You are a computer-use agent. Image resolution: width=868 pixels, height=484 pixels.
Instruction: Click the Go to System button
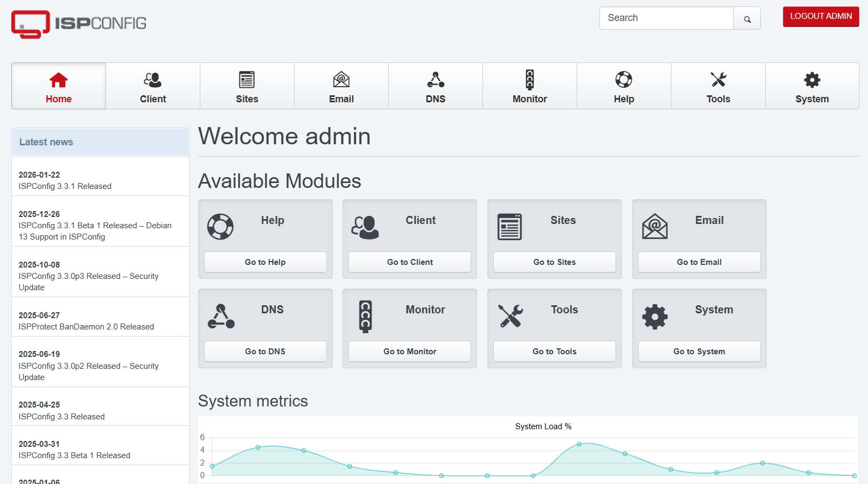tap(699, 352)
